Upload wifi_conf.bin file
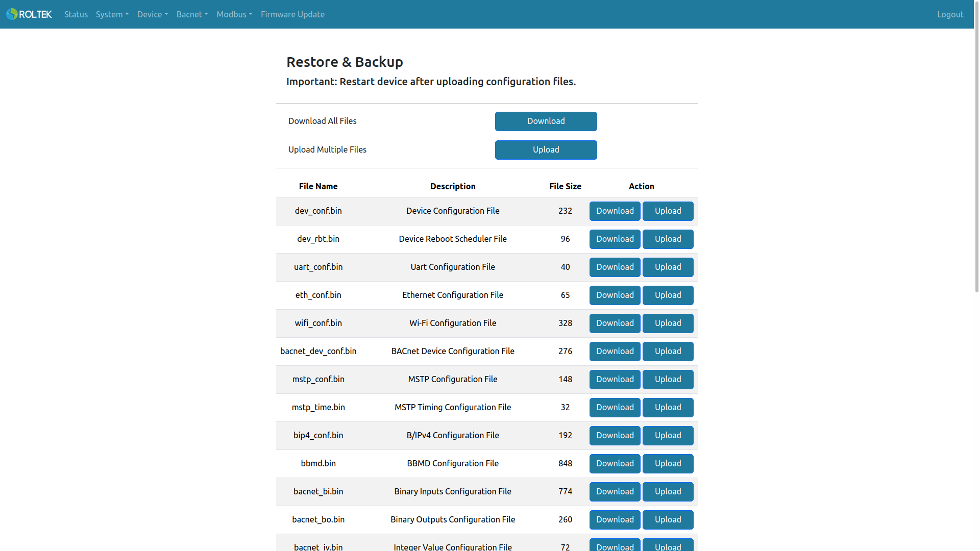The image size is (980, 551). coord(668,323)
